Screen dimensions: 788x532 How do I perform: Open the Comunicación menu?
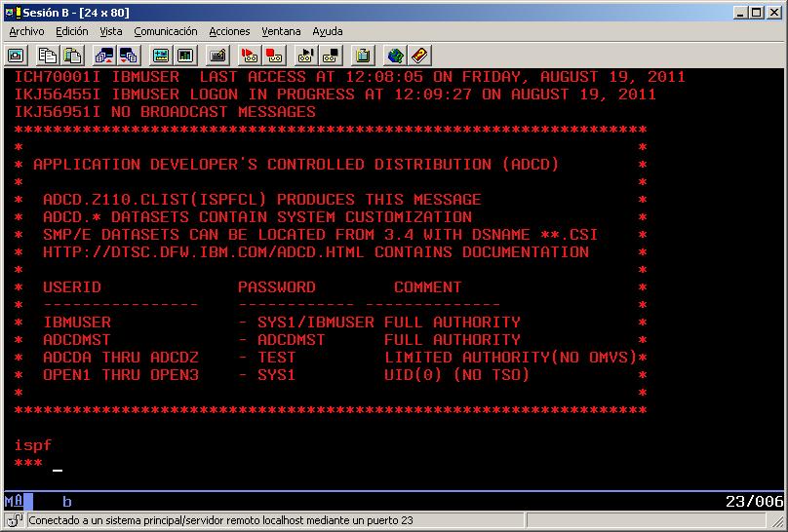[166, 31]
